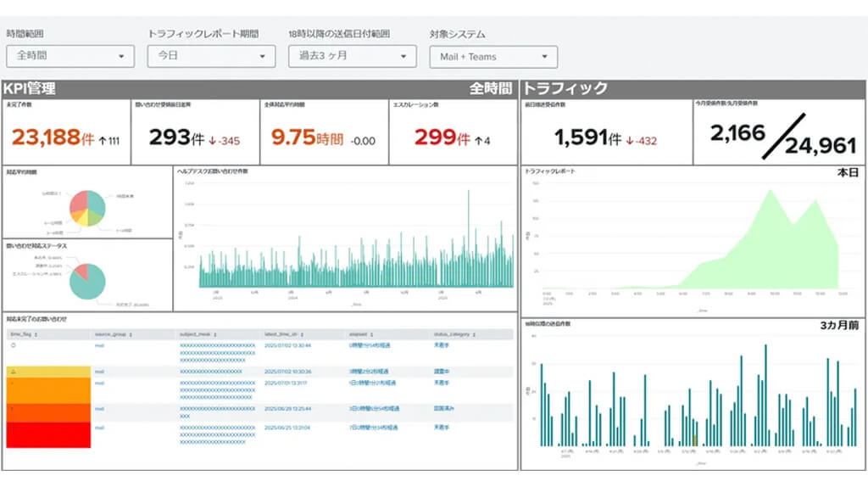Click the tallest spike in helpdesk inquiry chart
This screenshot has height=487, width=868.
(468, 238)
